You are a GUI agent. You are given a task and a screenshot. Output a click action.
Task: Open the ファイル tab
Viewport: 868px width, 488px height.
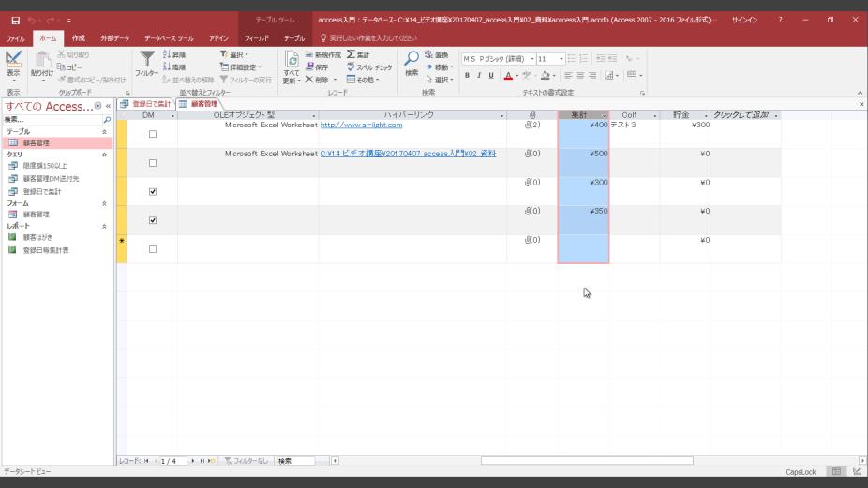click(16, 38)
